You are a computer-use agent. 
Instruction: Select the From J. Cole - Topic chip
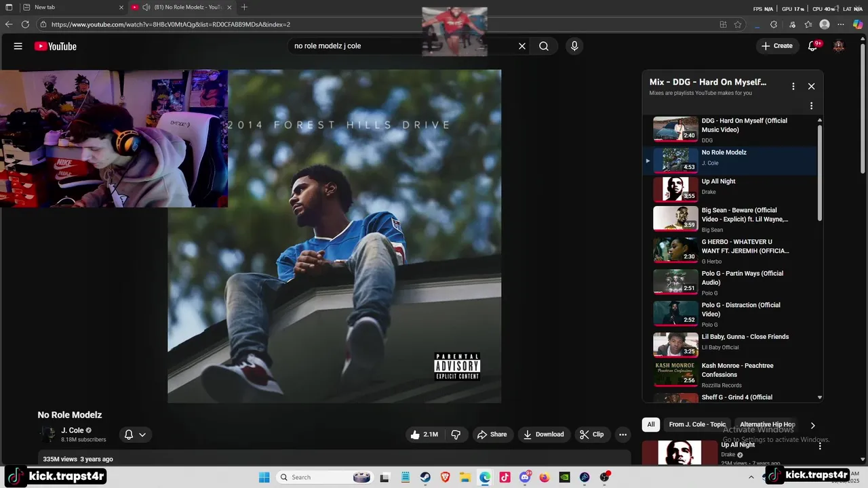click(697, 424)
